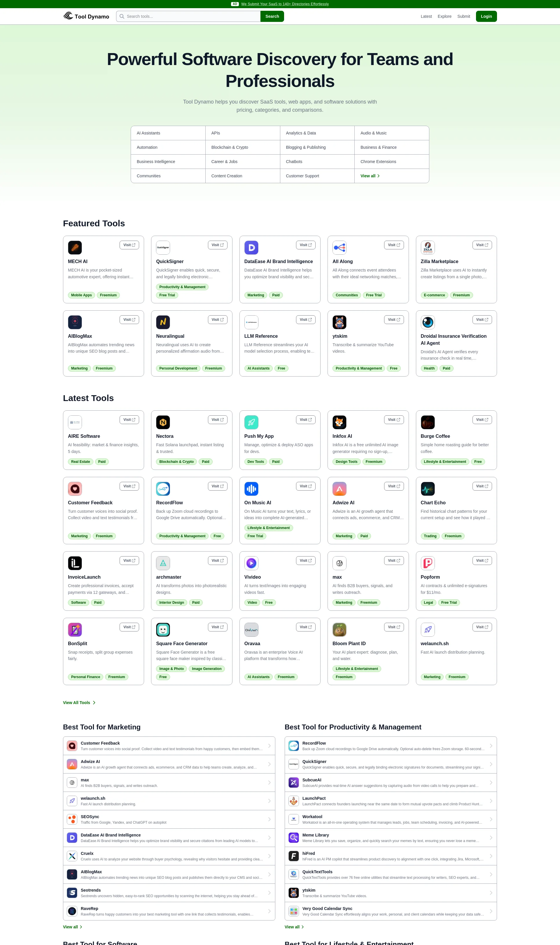Open the Explore nav item

point(444,16)
